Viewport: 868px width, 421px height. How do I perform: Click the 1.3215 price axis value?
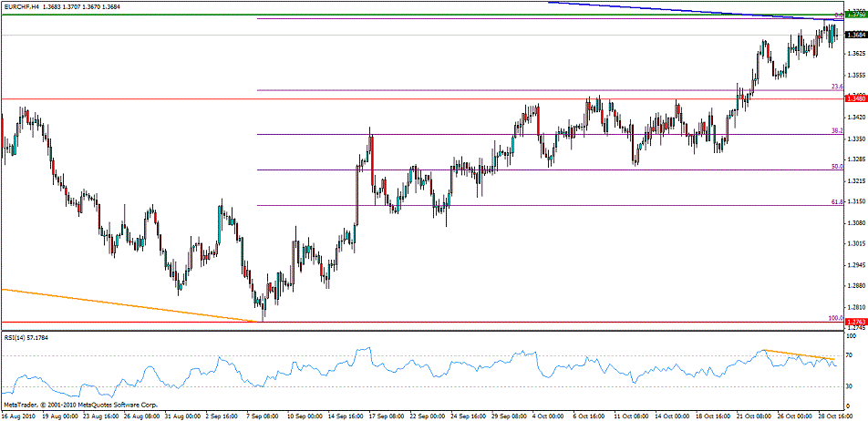pyautogui.click(x=856, y=180)
